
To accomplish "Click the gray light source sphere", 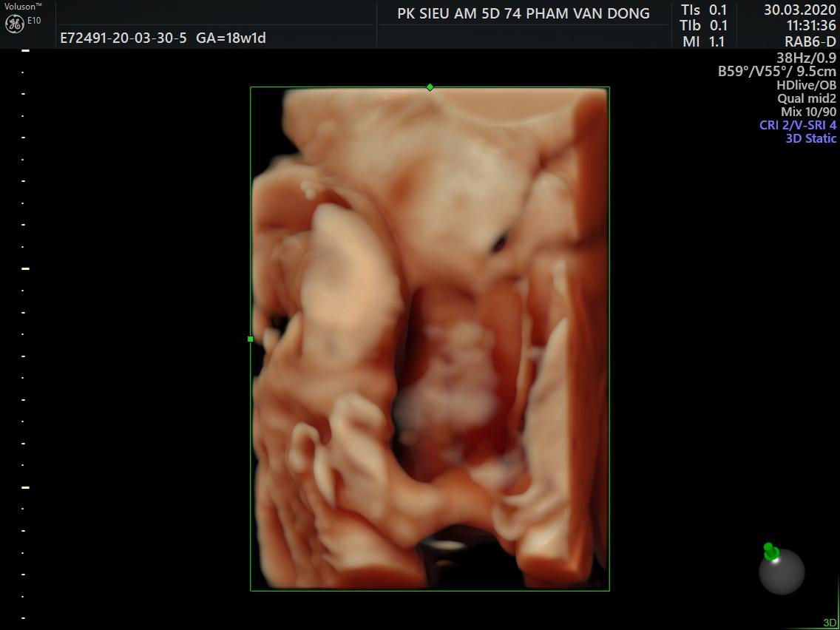I will (782, 572).
